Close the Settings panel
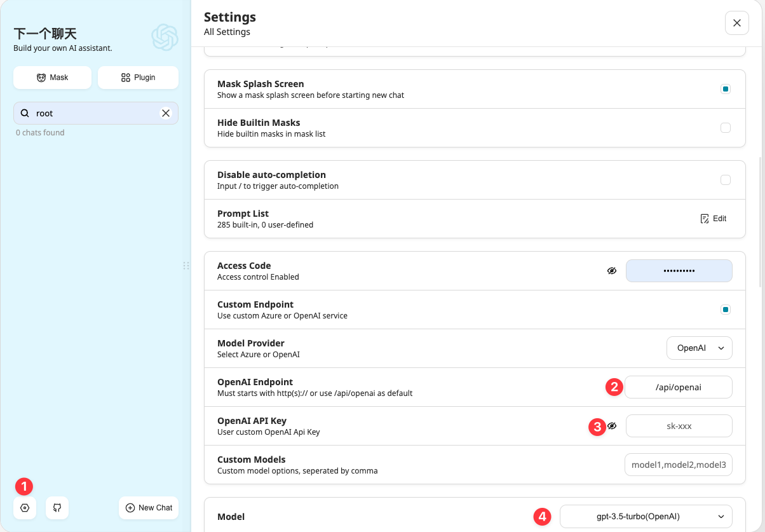Screen dimensions: 765x532 point(736,23)
